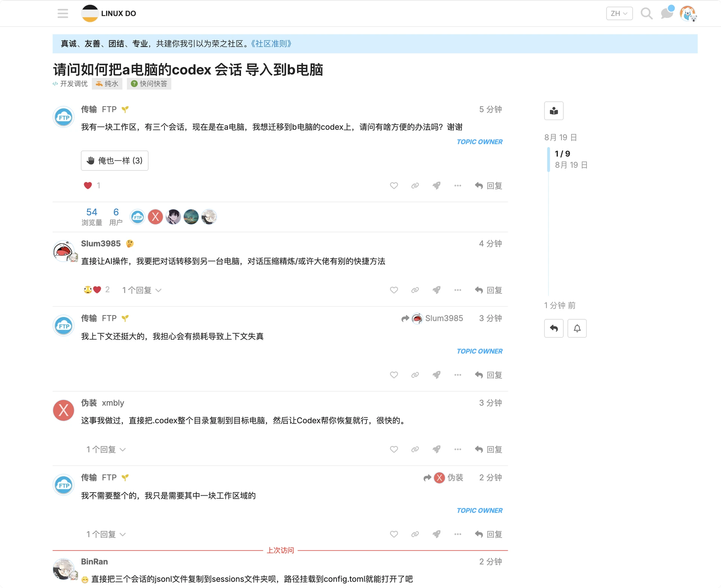Copy link of the 上下文失真 post
The image size is (721, 588).
pos(415,375)
